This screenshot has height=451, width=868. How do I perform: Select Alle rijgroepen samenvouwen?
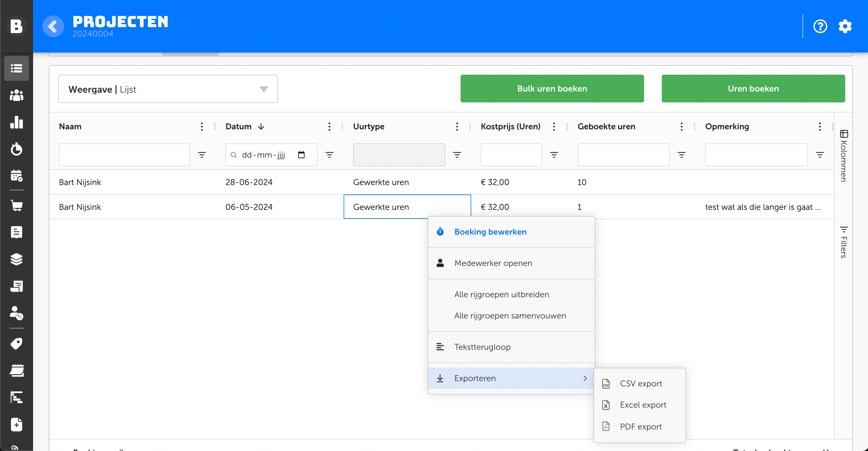[x=511, y=316]
